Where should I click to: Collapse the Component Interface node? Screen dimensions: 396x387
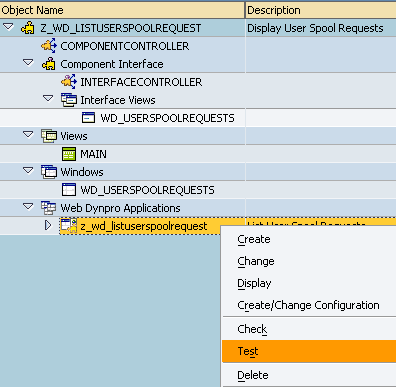[28, 63]
